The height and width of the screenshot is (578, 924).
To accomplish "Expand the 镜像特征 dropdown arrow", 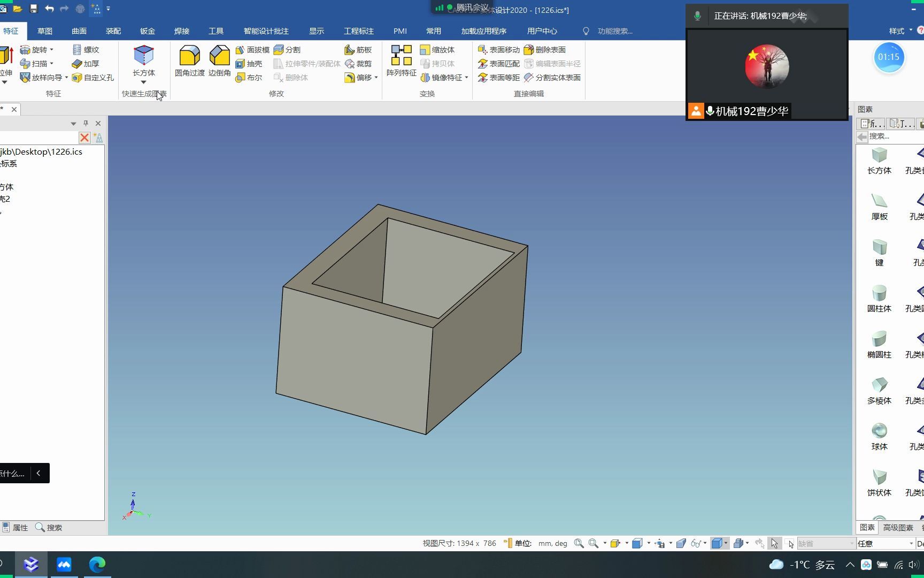I will tap(467, 78).
